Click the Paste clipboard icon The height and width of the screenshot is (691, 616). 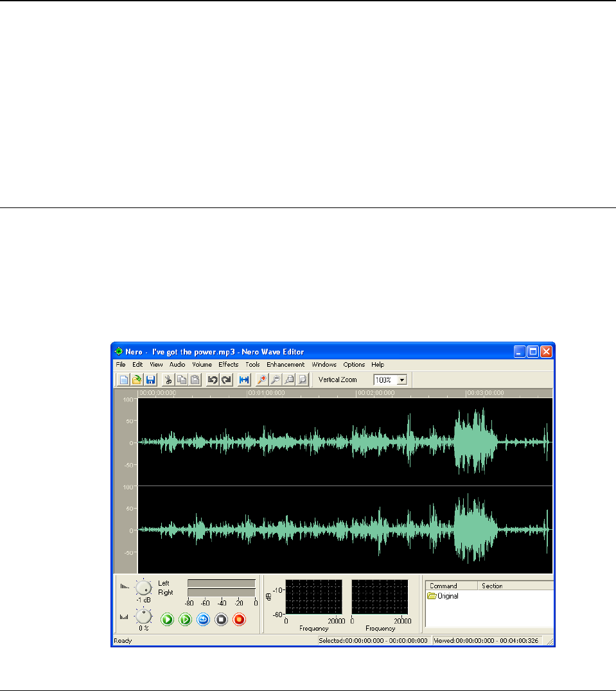(x=195, y=380)
